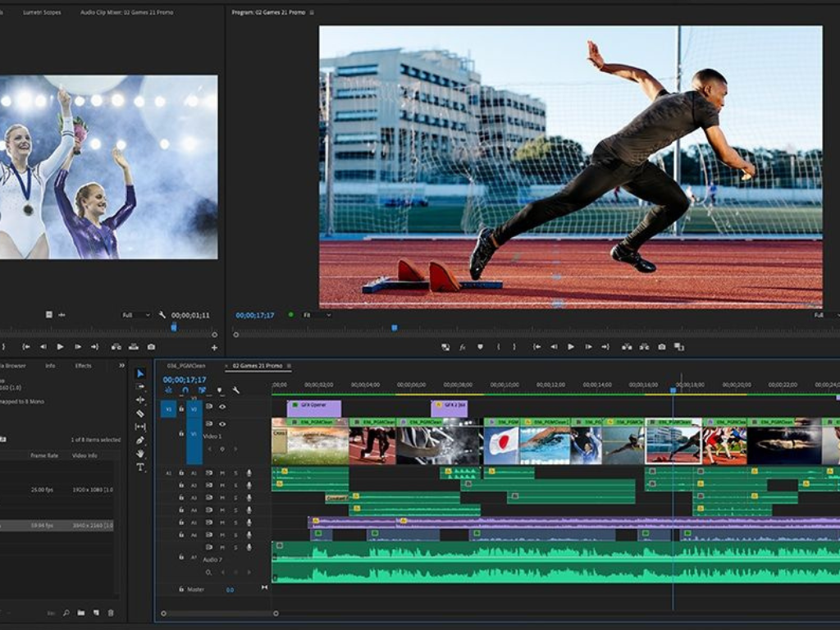The height and width of the screenshot is (630, 840).
Task: Switch to the 036_PGMClean sequence tab
Action: pos(186,366)
